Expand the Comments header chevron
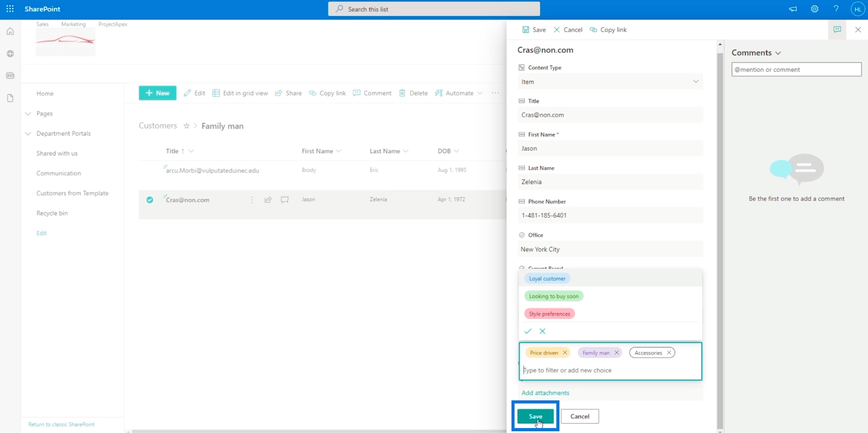This screenshot has width=868, height=433. [778, 53]
